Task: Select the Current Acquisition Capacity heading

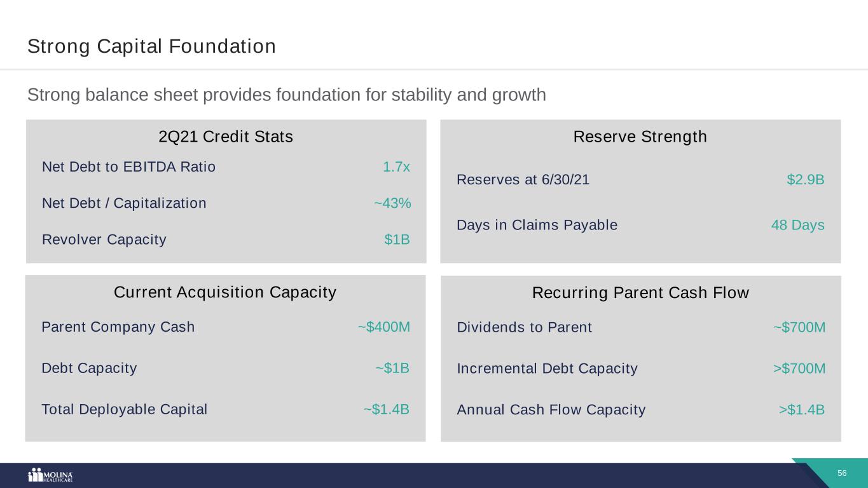Action: (x=224, y=292)
